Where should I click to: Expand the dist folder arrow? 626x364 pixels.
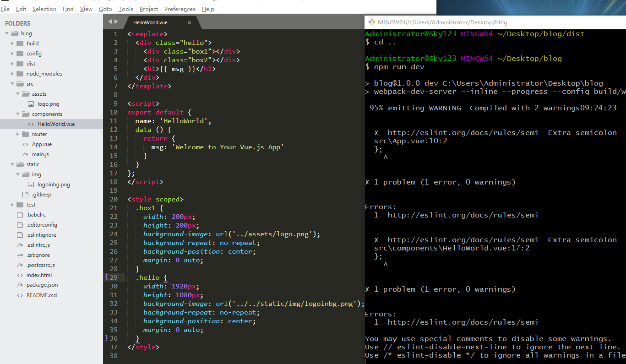12,64
